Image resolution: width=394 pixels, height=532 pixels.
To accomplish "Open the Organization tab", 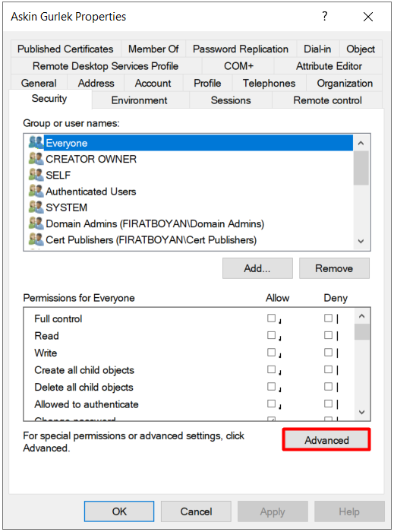I will click(x=345, y=83).
